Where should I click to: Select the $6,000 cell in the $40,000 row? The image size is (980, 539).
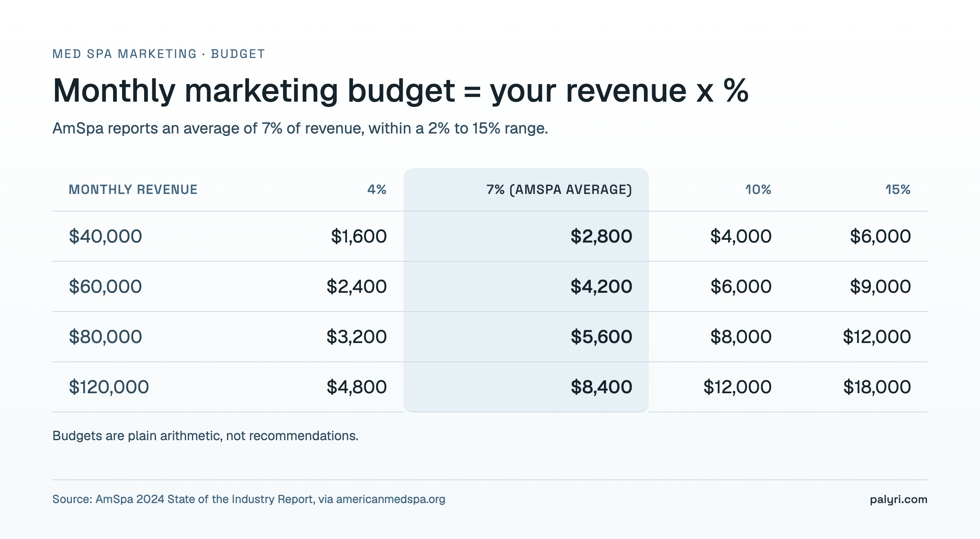pyautogui.click(x=880, y=236)
